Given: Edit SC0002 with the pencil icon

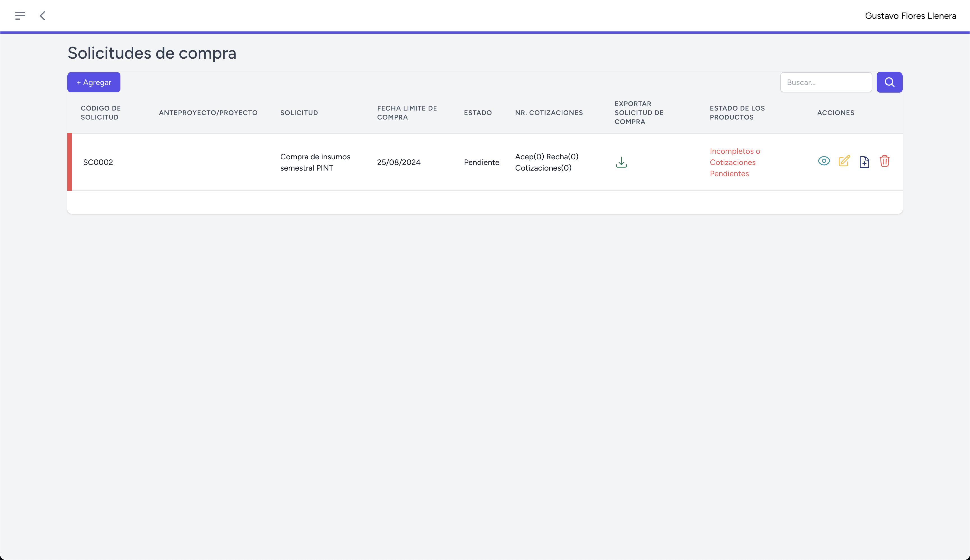Looking at the screenshot, I should tap(844, 161).
